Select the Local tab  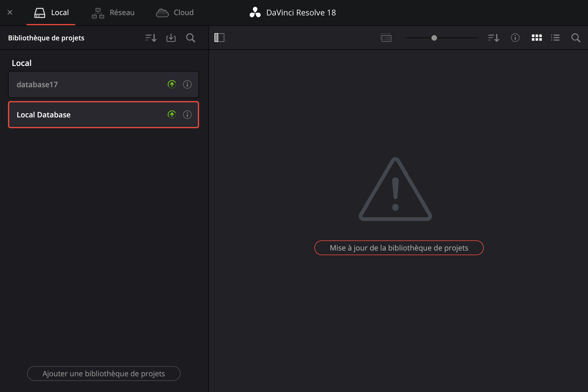tap(51, 13)
